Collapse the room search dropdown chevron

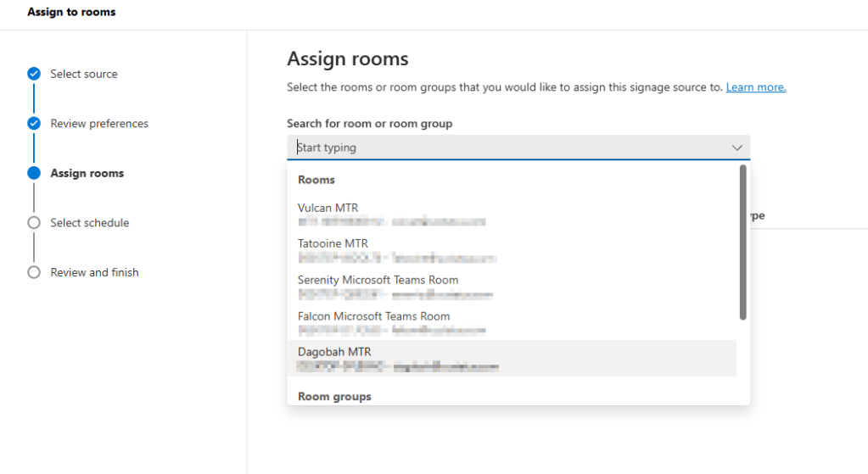[736, 148]
